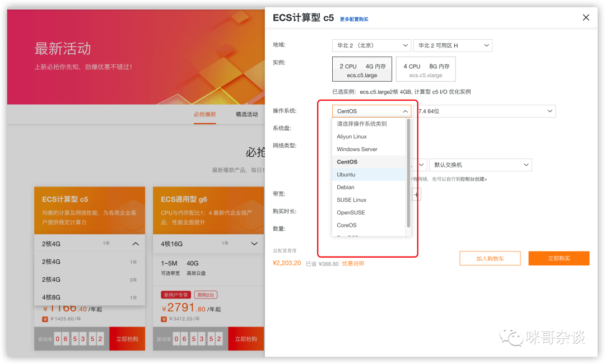Choose OpenSUSE from the OS list
The image size is (605, 364).
(x=369, y=212)
